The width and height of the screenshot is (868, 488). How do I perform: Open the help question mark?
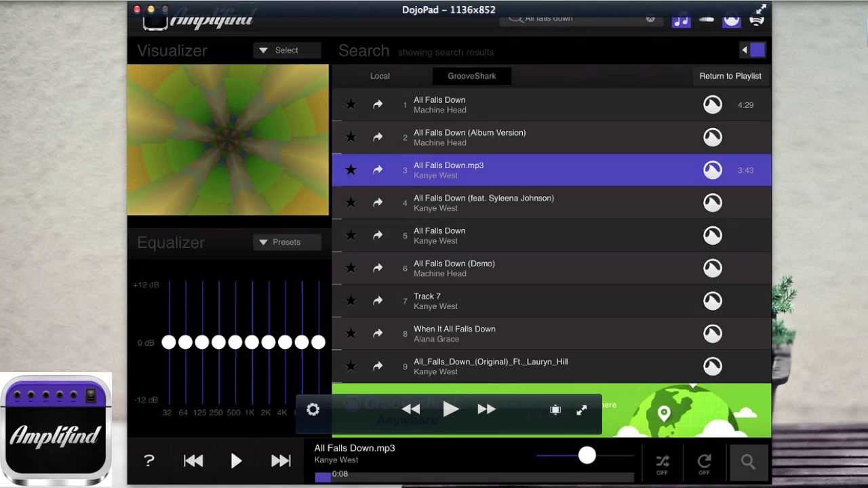point(149,461)
